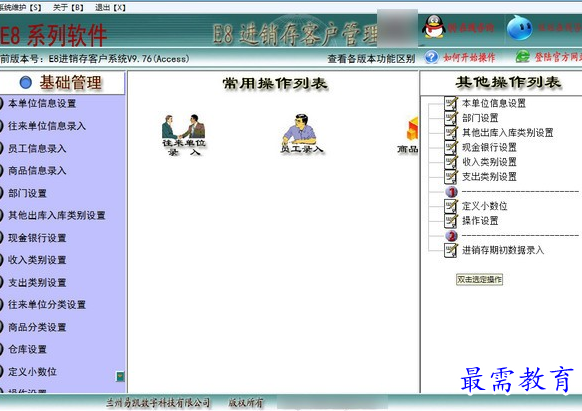Select 员工信息录入 in the left sidebar

[37, 149]
